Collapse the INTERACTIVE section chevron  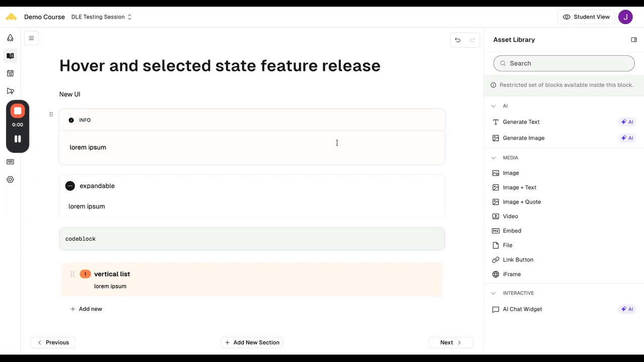pyautogui.click(x=493, y=293)
